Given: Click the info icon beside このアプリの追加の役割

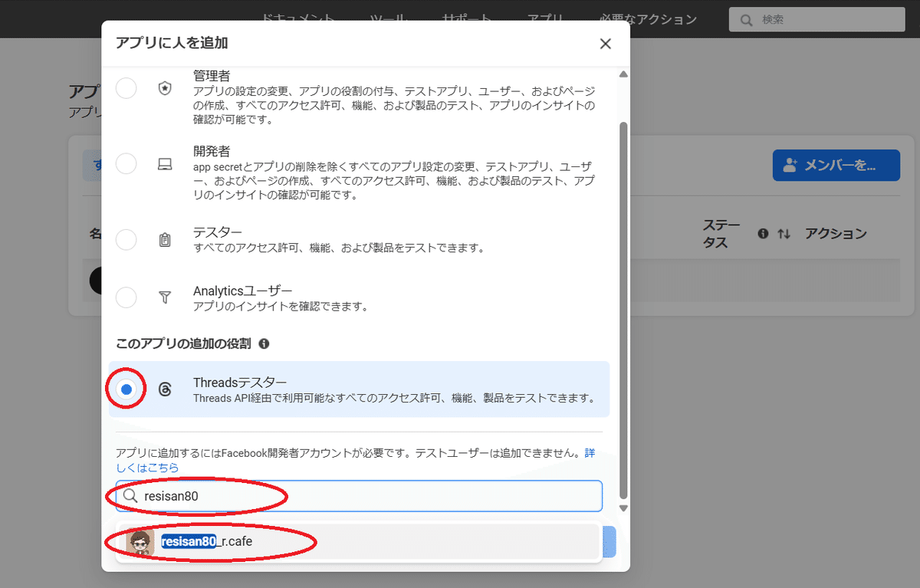Looking at the screenshot, I should click(x=264, y=343).
